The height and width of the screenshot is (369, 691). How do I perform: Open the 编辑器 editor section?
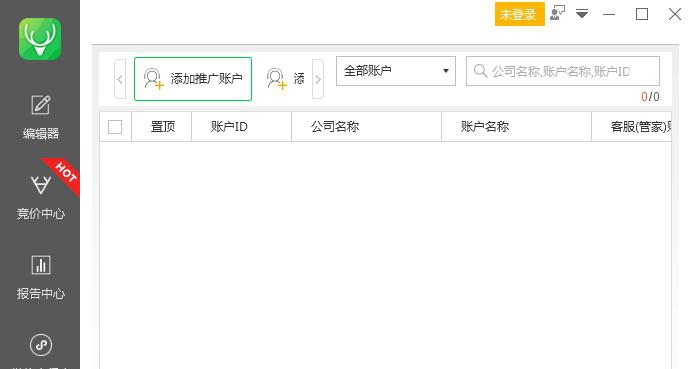tap(41, 117)
